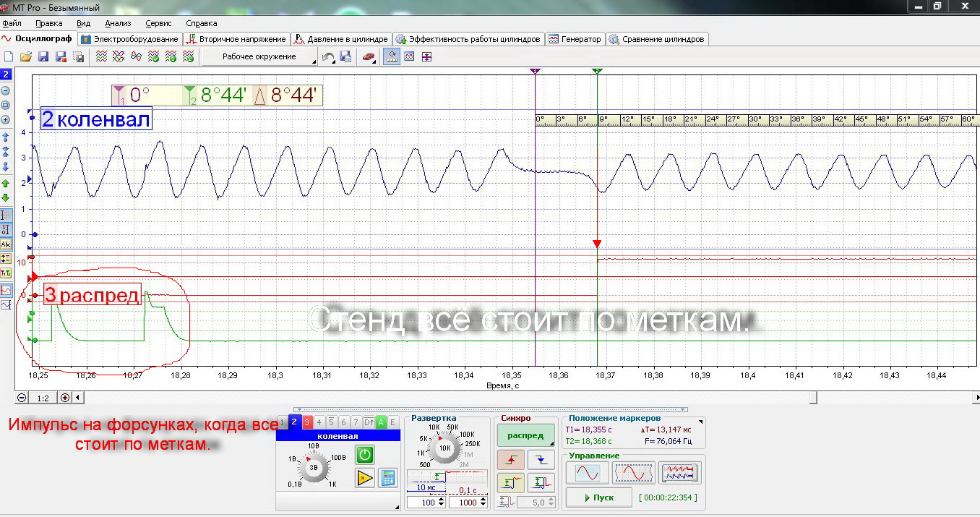Select channel 1 in channel selector

tap(283, 422)
